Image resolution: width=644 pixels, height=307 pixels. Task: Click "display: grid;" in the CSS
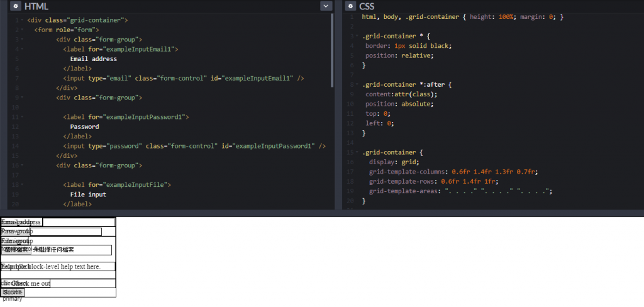pyautogui.click(x=394, y=162)
